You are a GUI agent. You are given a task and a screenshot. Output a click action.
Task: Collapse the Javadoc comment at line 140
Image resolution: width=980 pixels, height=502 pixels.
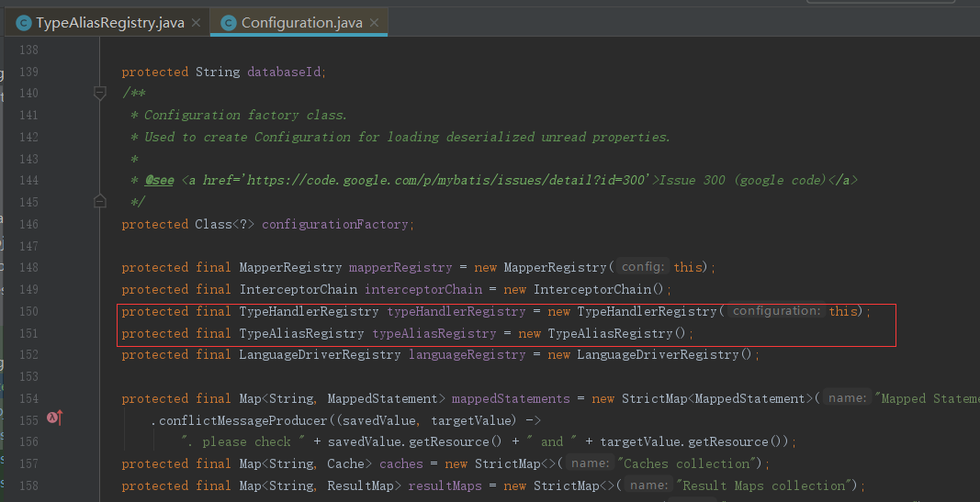pos(99,94)
